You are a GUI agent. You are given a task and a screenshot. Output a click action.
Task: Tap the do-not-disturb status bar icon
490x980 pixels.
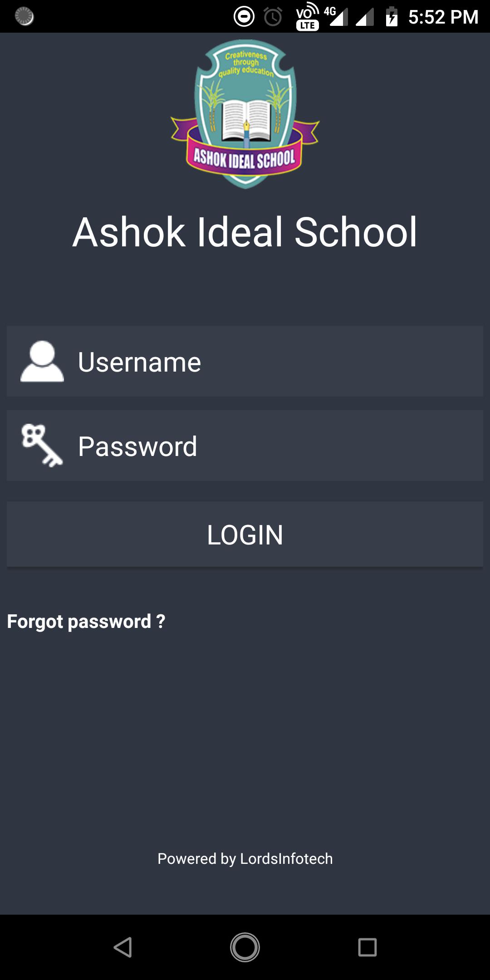(x=244, y=17)
